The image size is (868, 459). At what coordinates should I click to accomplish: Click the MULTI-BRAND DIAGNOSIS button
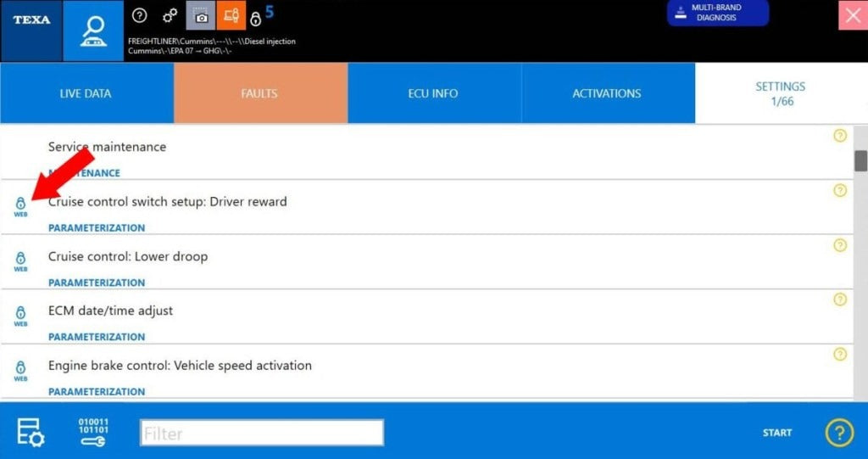point(717,13)
